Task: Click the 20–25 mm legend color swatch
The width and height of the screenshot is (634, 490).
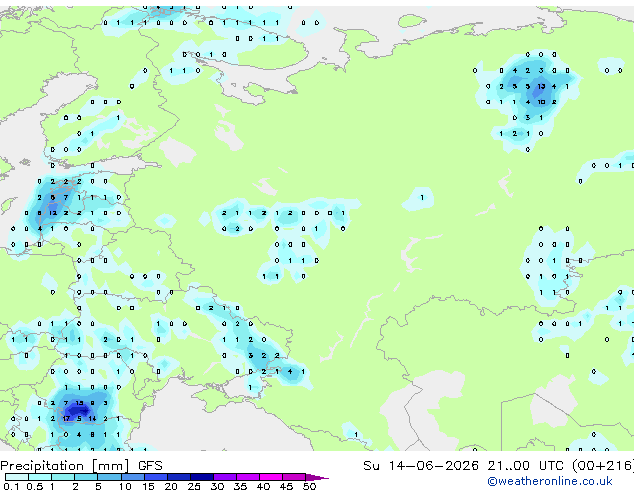Action: [179, 477]
